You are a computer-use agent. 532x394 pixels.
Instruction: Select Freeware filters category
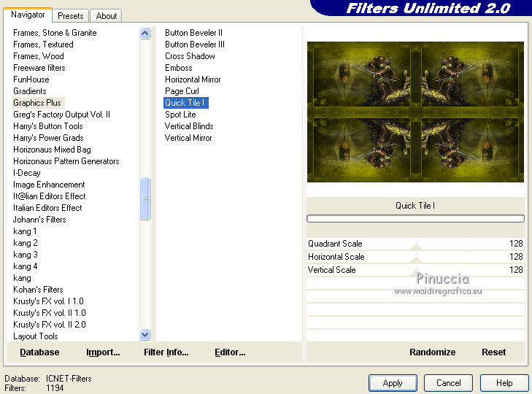point(39,68)
